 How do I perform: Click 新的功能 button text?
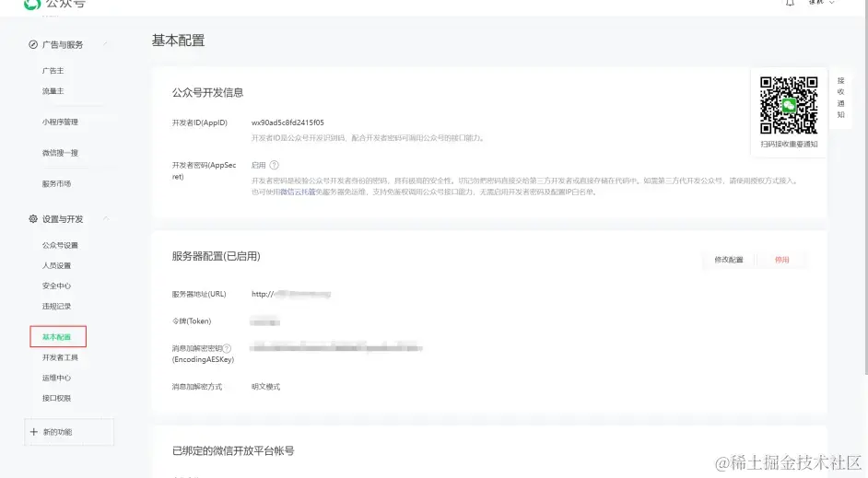point(57,432)
